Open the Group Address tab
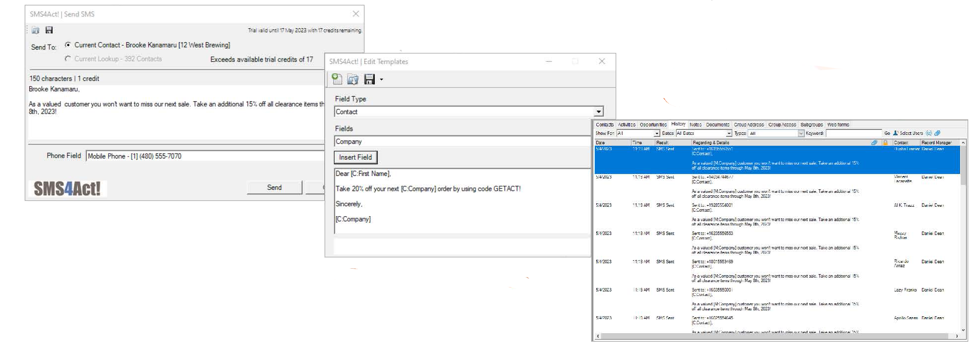980x350 pixels. [x=749, y=125]
